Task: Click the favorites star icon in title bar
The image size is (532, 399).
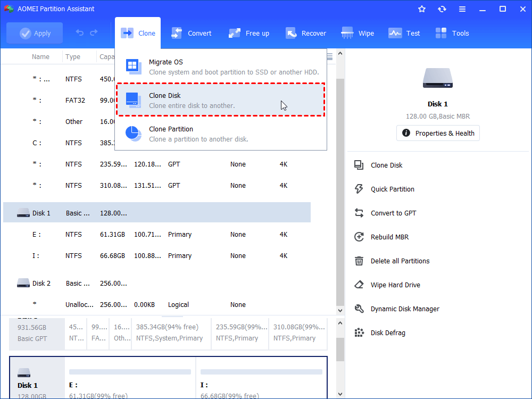Action: coord(422,9)
